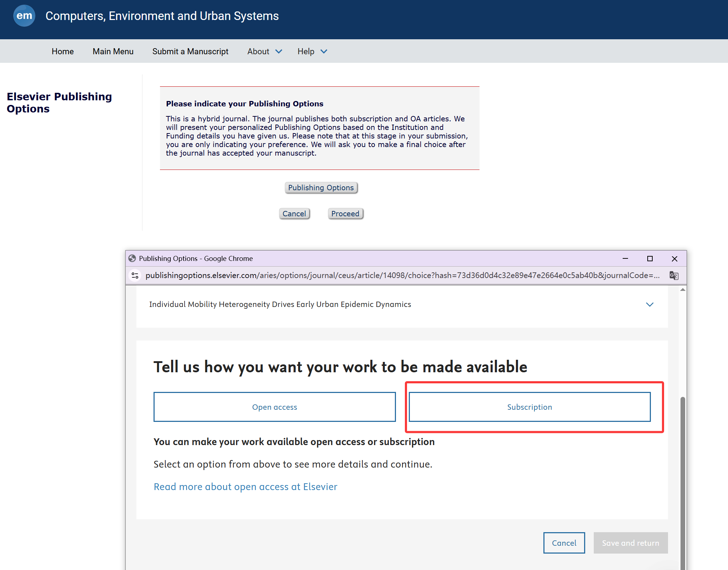
Task: Open Main Menu in navigation bar
Action: (x=113, y=51)
